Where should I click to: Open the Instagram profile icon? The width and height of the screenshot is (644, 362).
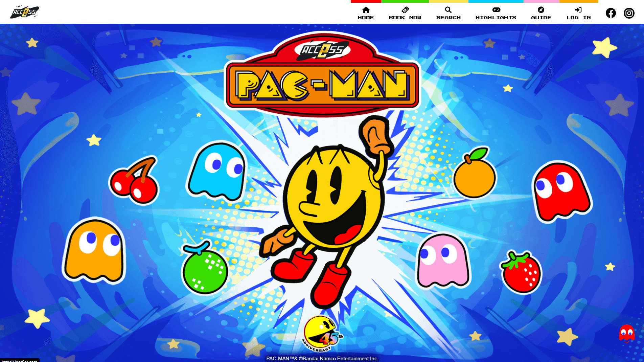click(629, 13)
